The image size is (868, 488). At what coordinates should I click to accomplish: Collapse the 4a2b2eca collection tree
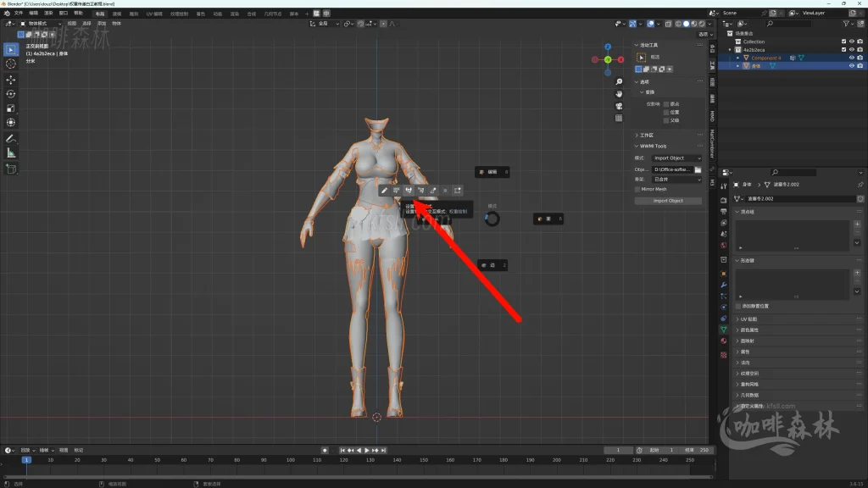pos(730,50)
